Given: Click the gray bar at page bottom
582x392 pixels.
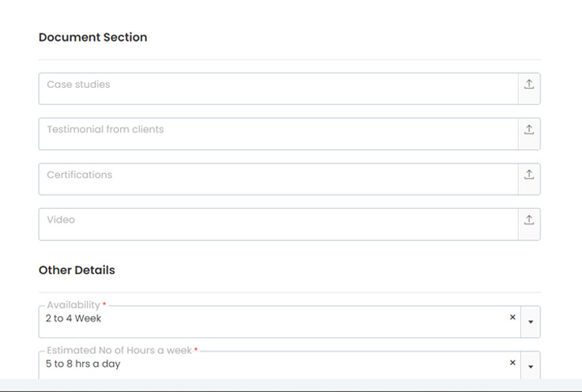Looking at the screenshot, I should coord(291,384).
